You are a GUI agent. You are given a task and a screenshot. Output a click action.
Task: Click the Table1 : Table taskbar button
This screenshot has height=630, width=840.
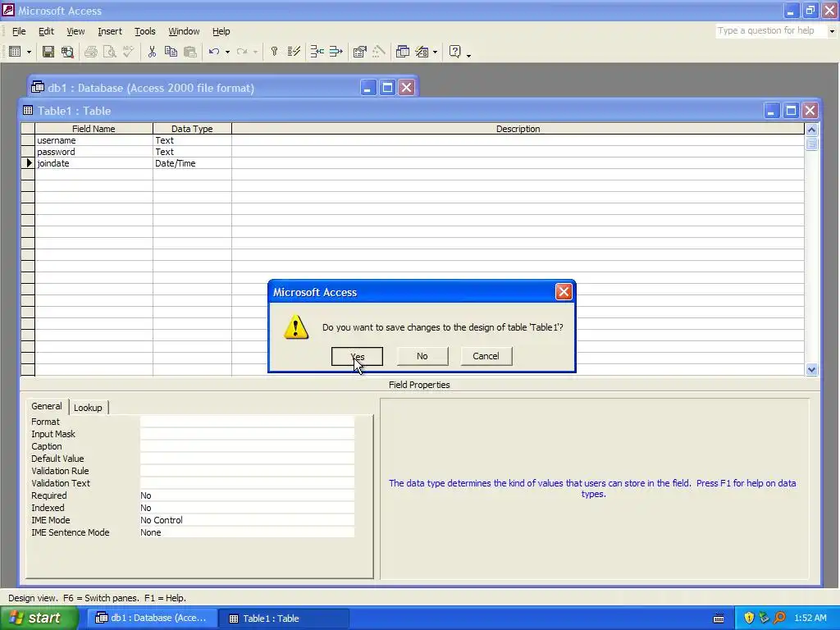tap(284, 619)
